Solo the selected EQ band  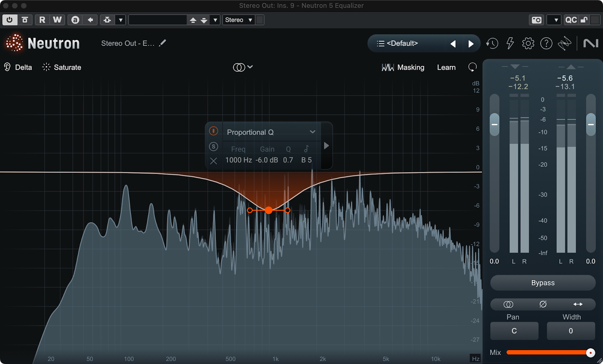tap(213, 146)
